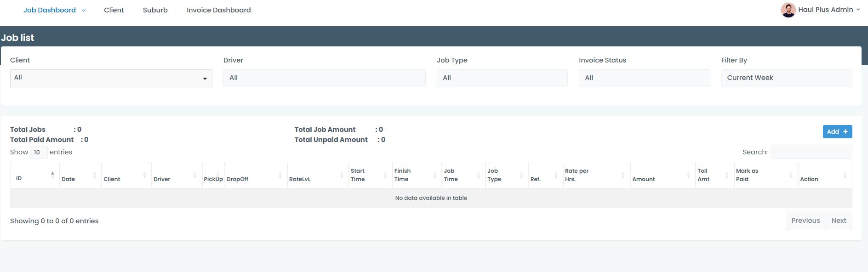Sort table by DropOff column
This screenshot has width=868, height=272.
click(x=256, y=175)
